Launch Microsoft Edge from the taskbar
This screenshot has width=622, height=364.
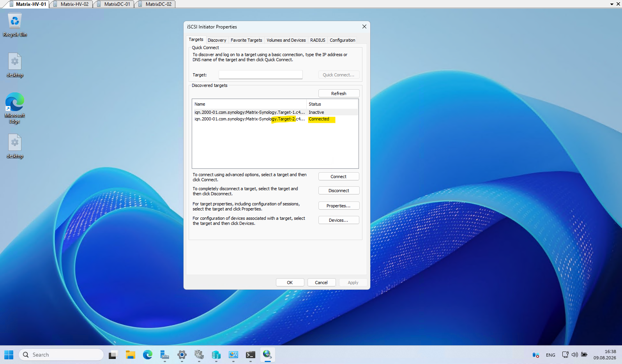[147, 355]
